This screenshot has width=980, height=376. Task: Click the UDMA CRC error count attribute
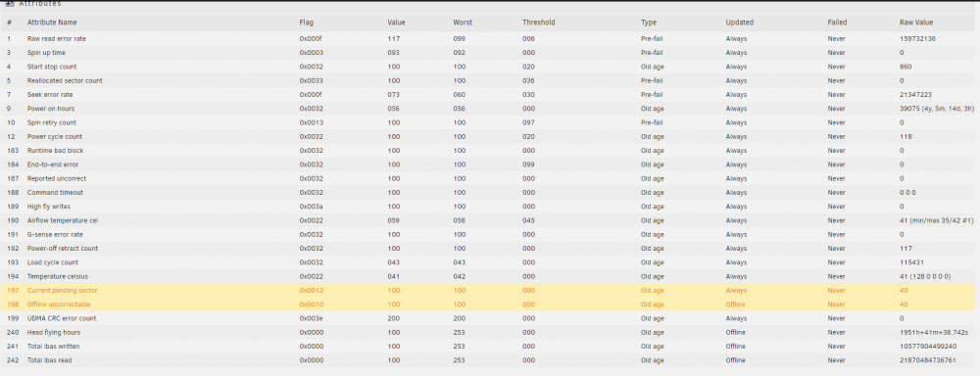point(61,318)
